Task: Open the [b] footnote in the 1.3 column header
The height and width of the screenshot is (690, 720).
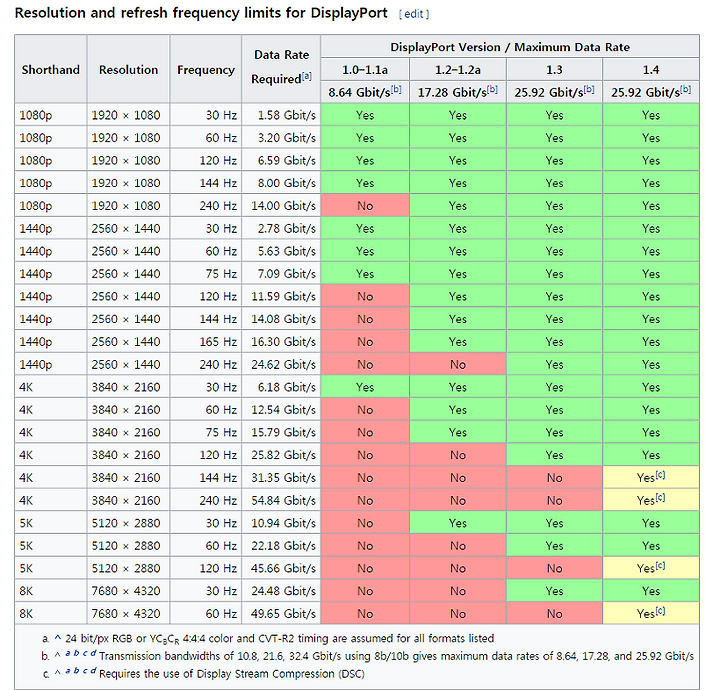Action: tap(589, 89)
